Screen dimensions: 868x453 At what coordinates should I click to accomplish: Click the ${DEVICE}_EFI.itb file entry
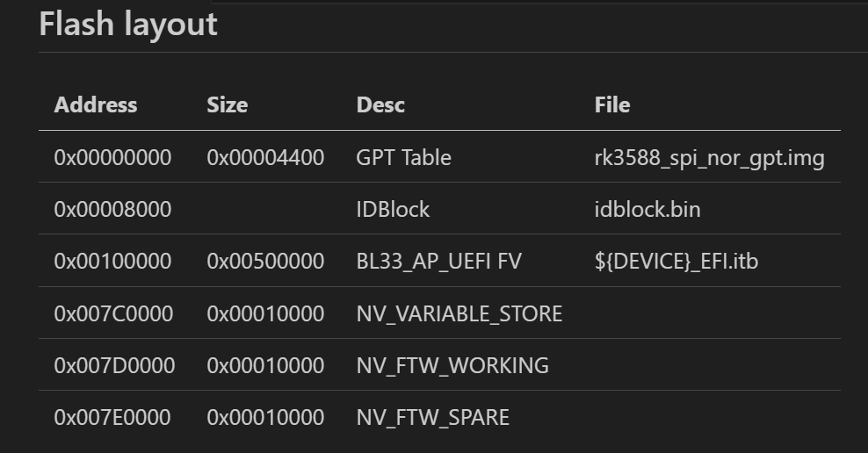[x=676, y=262]
